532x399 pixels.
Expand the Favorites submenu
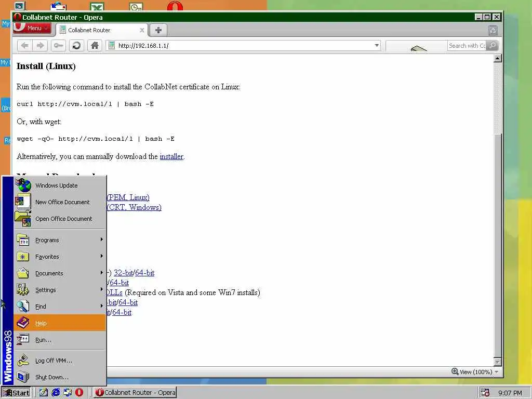(60, 257)
